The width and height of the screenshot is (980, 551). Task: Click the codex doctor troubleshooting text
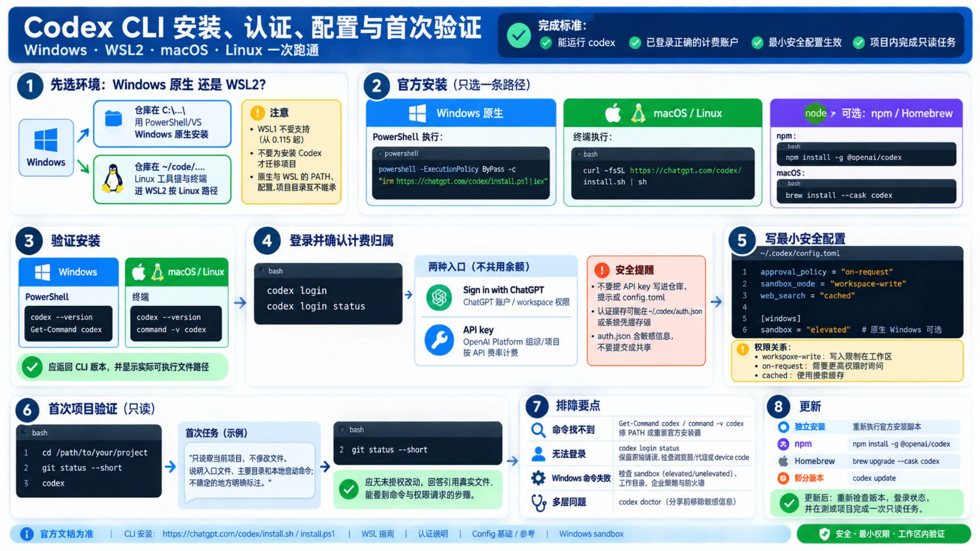677,502
